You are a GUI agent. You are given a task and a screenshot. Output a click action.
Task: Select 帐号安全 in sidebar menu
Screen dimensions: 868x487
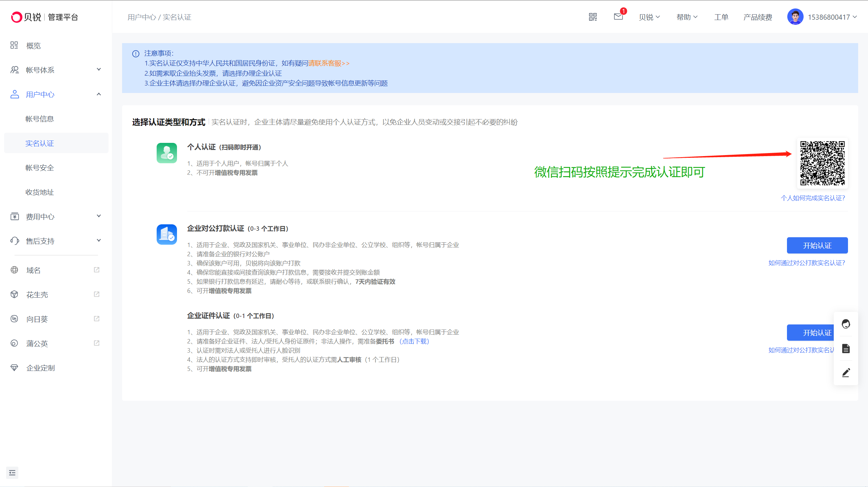40,168
